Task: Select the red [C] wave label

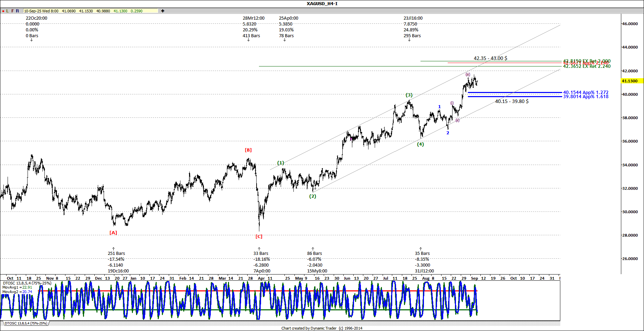Action: [x=259, y=237]
